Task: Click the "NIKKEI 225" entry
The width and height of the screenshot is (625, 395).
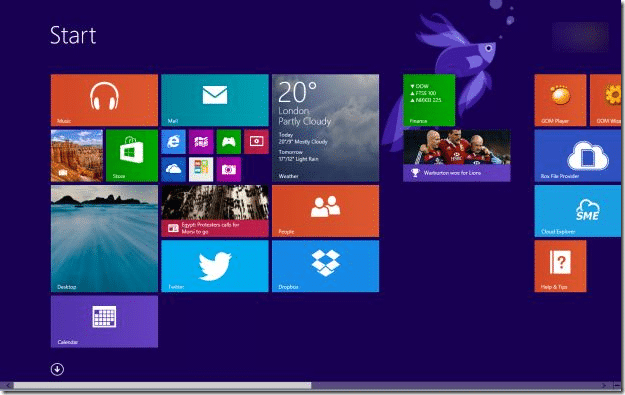Action: coord(426,100)
